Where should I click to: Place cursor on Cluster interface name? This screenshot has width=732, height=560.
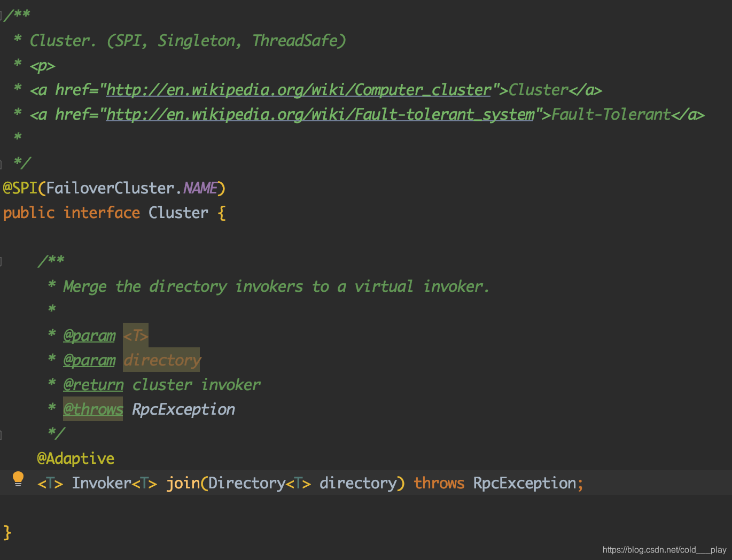(x=178, y=213)
